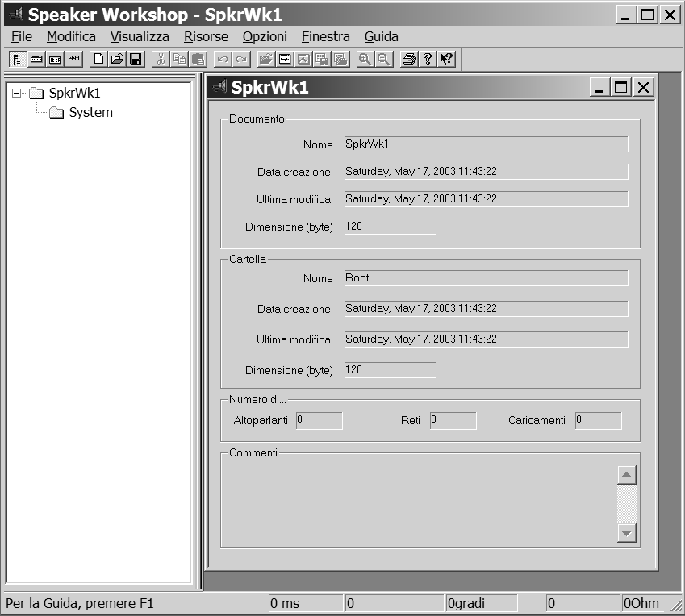Open the Visualizza menu
Image resolution: width=685 pixels, height=616 pixels.
[x=140, y=36]
